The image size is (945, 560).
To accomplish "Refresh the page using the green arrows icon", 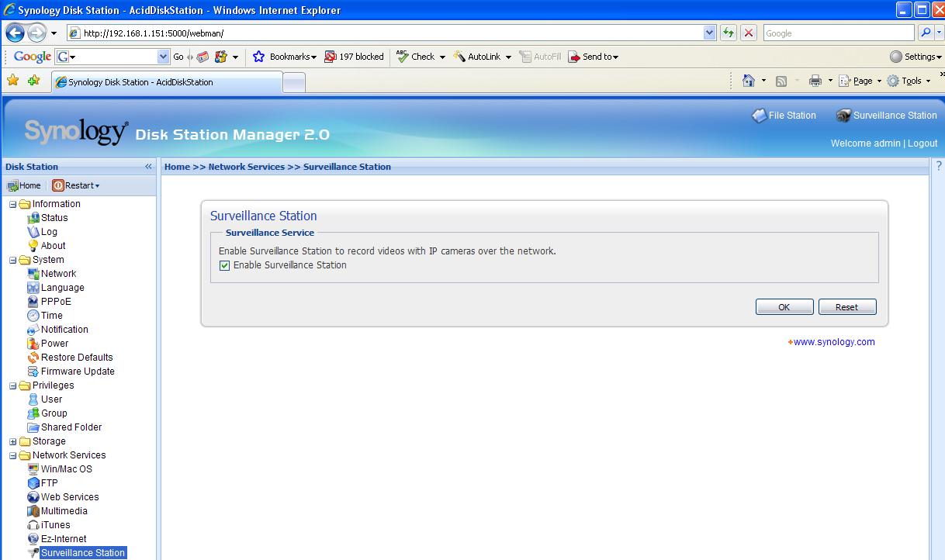I will tap(728, 33).
